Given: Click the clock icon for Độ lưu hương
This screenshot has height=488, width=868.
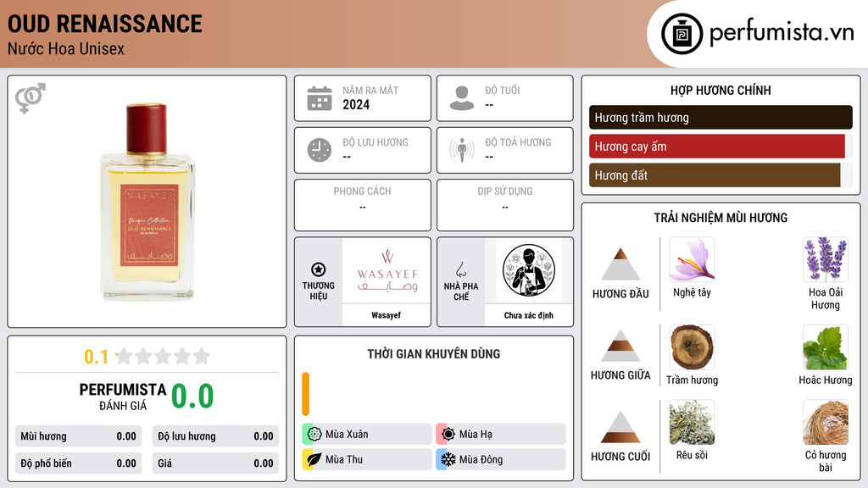Looking at the screenshot, I should point(320,150).
